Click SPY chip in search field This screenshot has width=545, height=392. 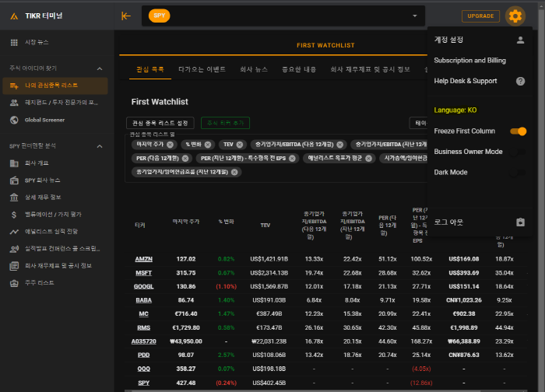pos(159,16)
